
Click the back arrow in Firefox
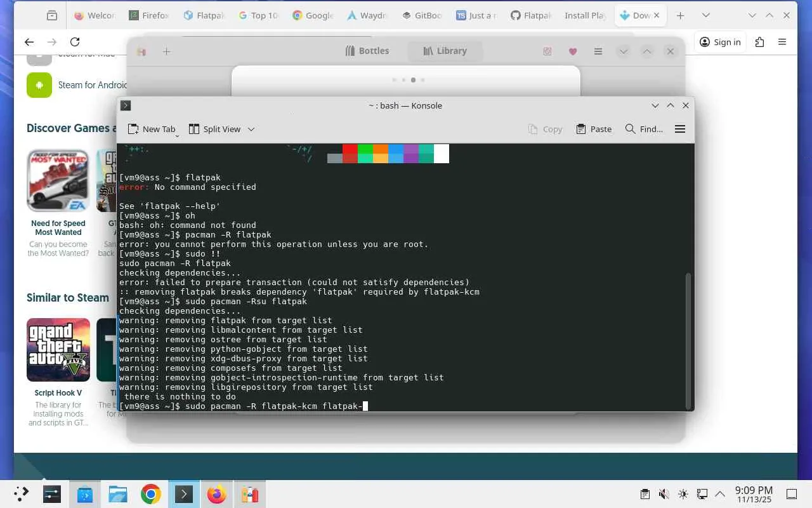[29, 42]
